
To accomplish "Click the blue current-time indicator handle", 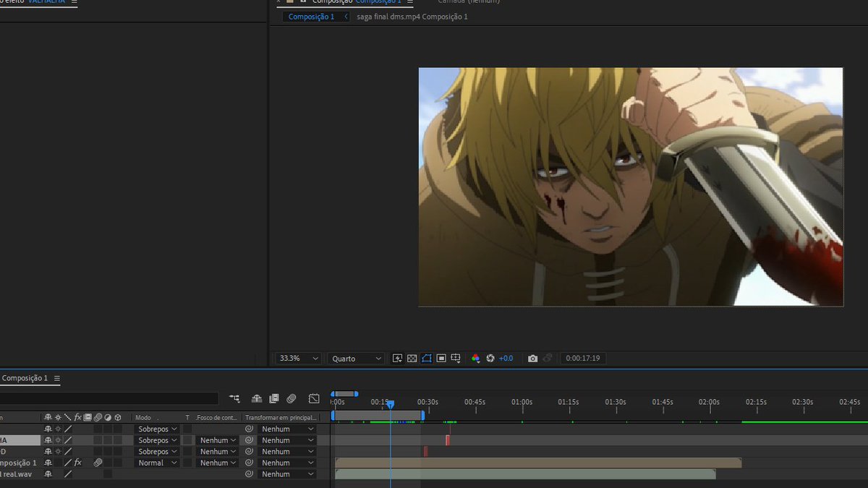I will click(x=390, y=405).
